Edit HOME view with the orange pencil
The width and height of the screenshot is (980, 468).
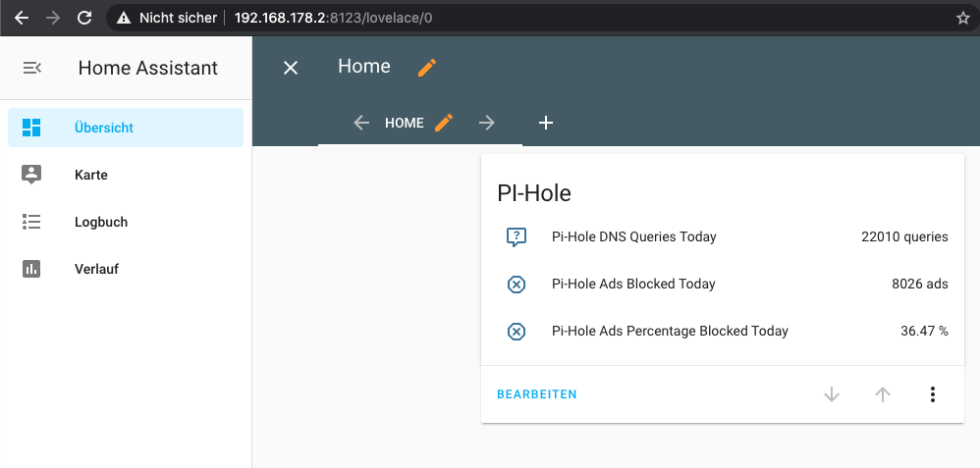click(x=443, y=123)
